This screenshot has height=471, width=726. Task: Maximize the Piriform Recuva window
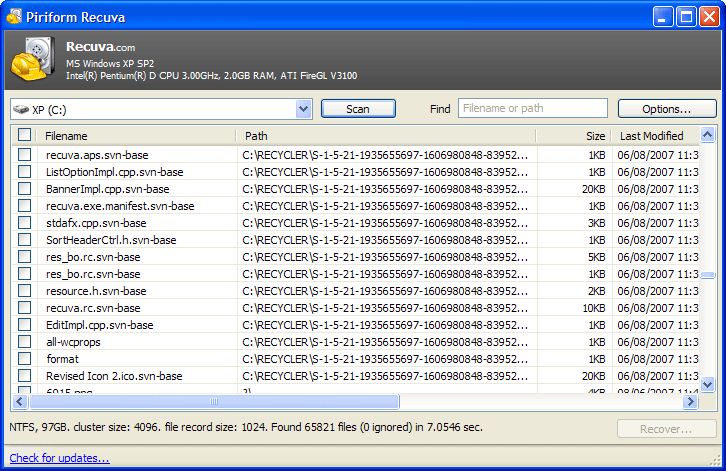pyautogui.click(x=686, y=17)
